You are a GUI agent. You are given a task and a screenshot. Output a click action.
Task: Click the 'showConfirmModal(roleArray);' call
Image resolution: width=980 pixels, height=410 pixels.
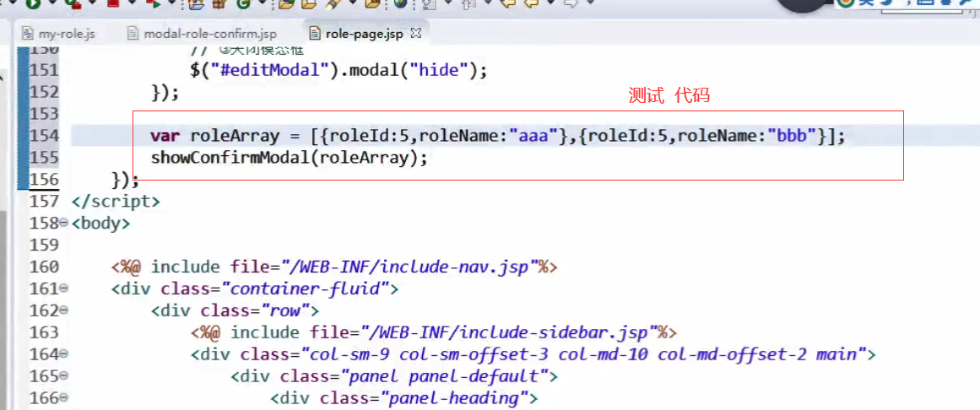289,158
